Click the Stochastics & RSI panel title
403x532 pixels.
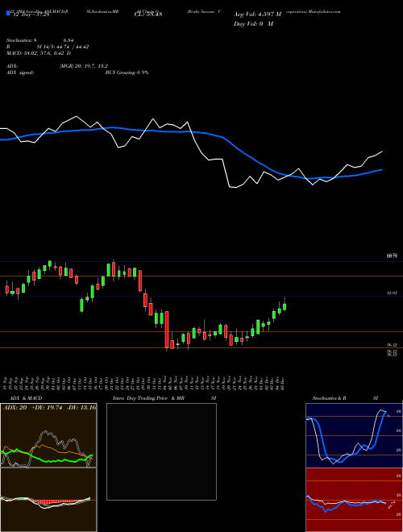(x=345, y=398)
